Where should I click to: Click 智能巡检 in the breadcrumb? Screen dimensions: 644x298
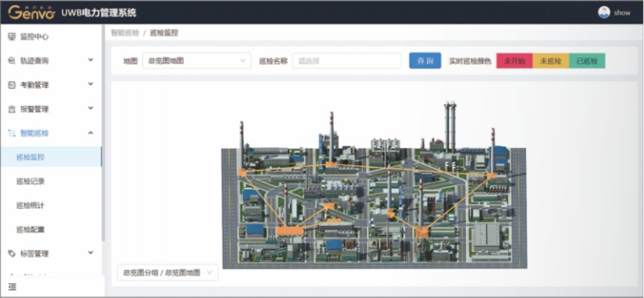pyautogui.click(x=125, y=33)
